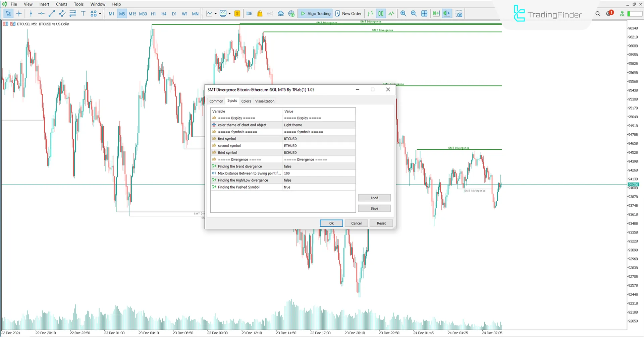
Task: Pick the Trendline drawing tool
Action: (52, 13)
